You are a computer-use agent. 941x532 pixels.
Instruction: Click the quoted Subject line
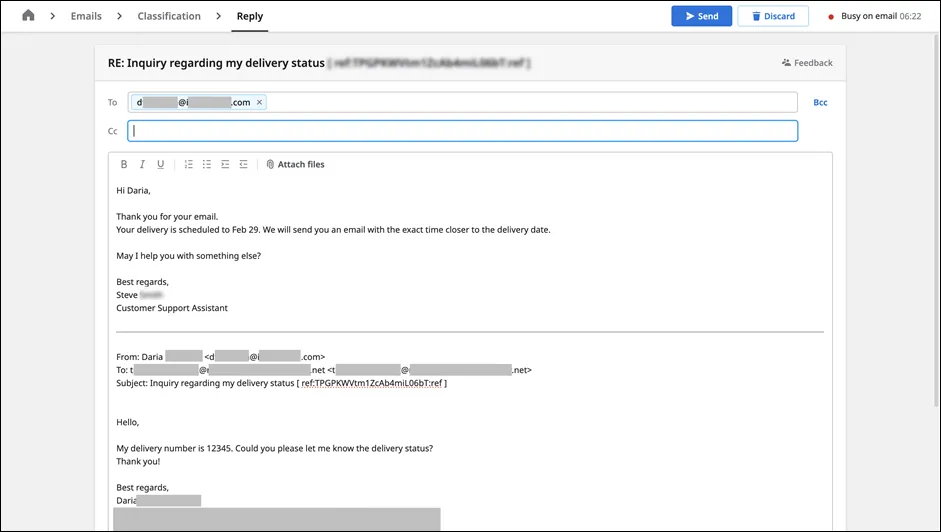tap(281, 383)
